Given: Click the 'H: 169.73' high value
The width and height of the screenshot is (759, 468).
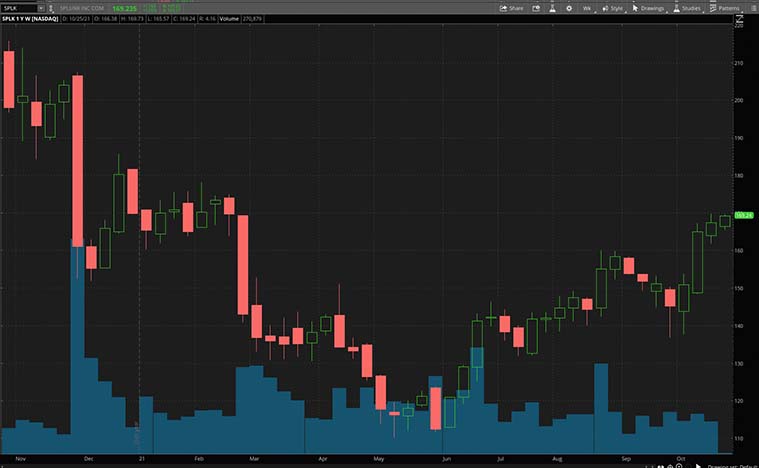Looking at the screenshot, I should 132,19.
